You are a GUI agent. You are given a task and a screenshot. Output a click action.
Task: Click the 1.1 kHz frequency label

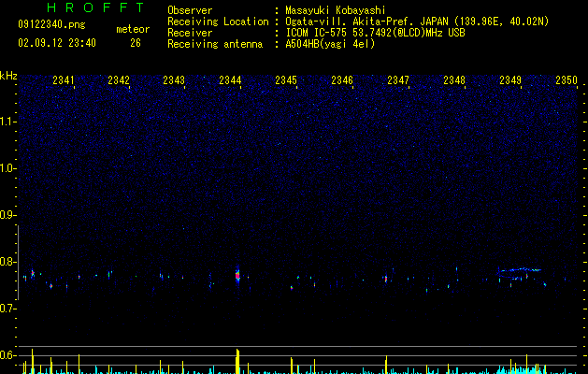8,122
